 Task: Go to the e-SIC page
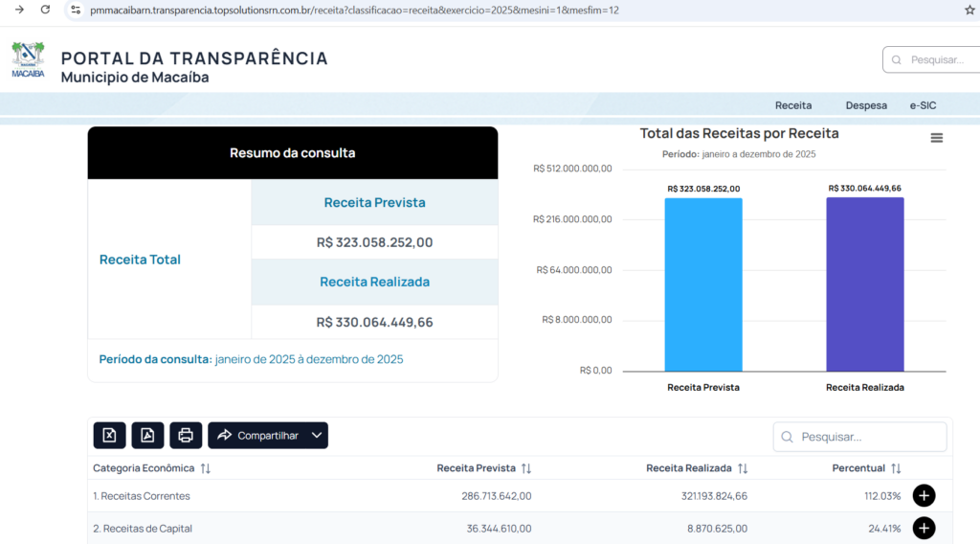923,105
